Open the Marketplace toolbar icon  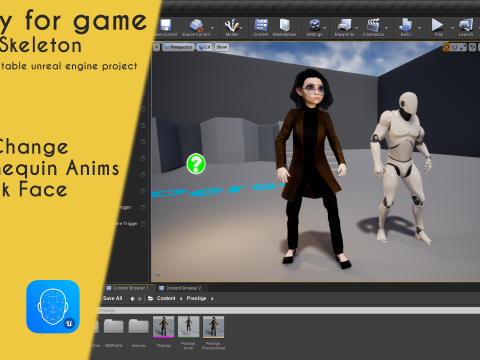pyautogui.click(x=284, y=25)
